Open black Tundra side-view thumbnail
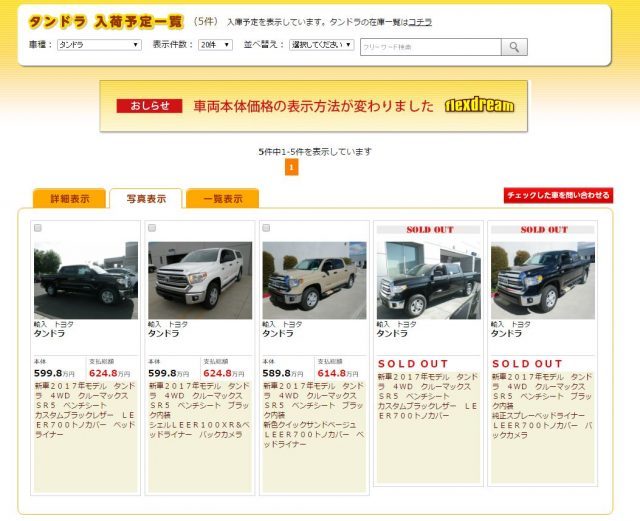The image size is (640, 521). [x=86, y=280]
